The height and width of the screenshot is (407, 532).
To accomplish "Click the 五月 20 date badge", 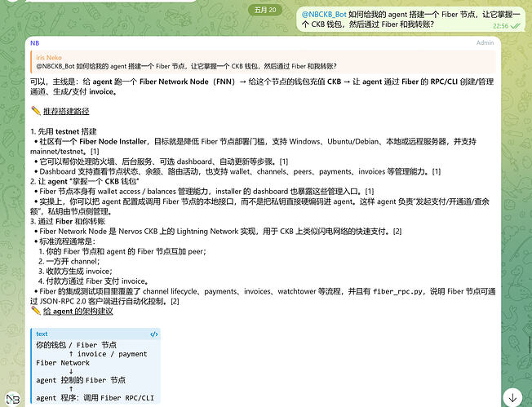I will point(265,10).
